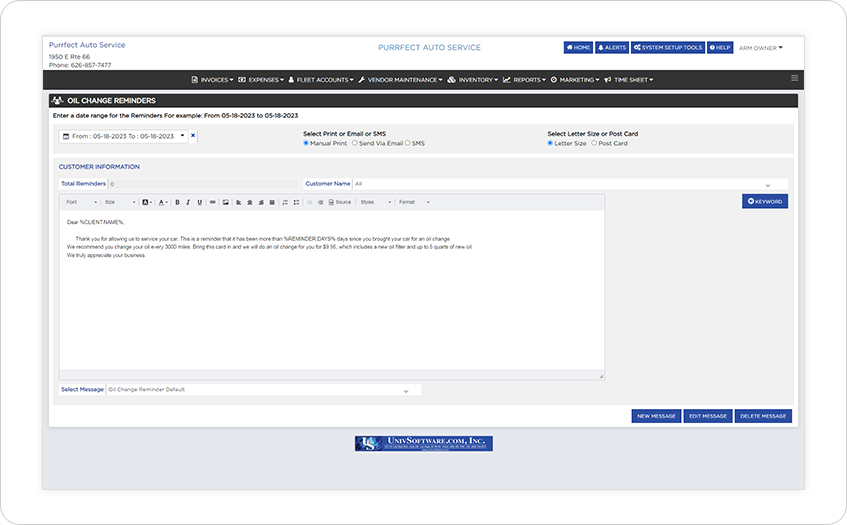Click the New Message button

656,416
